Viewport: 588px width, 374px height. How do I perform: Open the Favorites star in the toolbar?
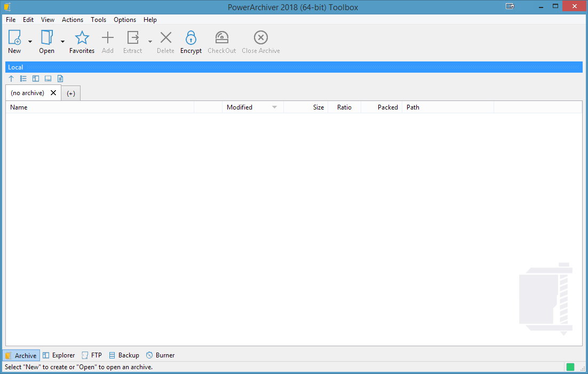point(82,42)
